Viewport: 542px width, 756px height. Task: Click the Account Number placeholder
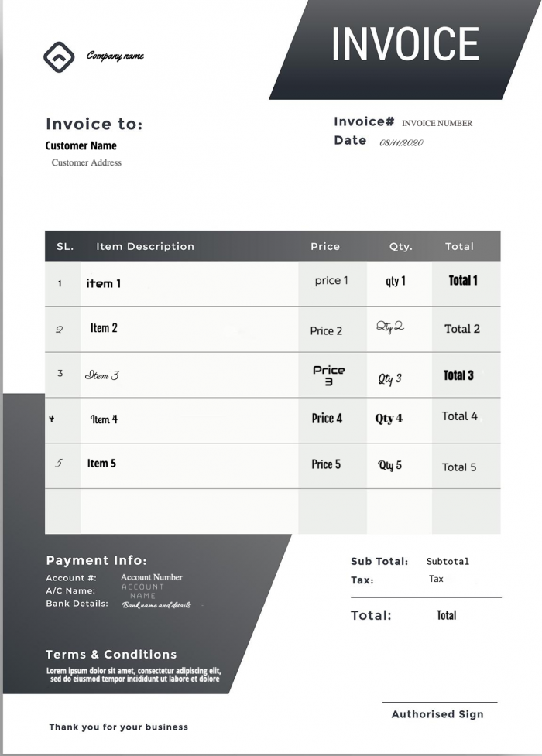pyautogui.click(x=152, y=577)
